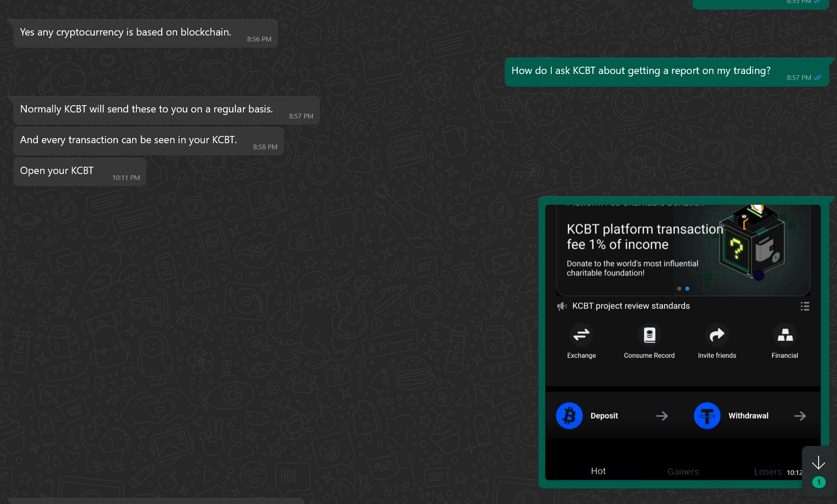837x504 pixels.
Task: Switch to the Losers tab
Action: point(768,472)
